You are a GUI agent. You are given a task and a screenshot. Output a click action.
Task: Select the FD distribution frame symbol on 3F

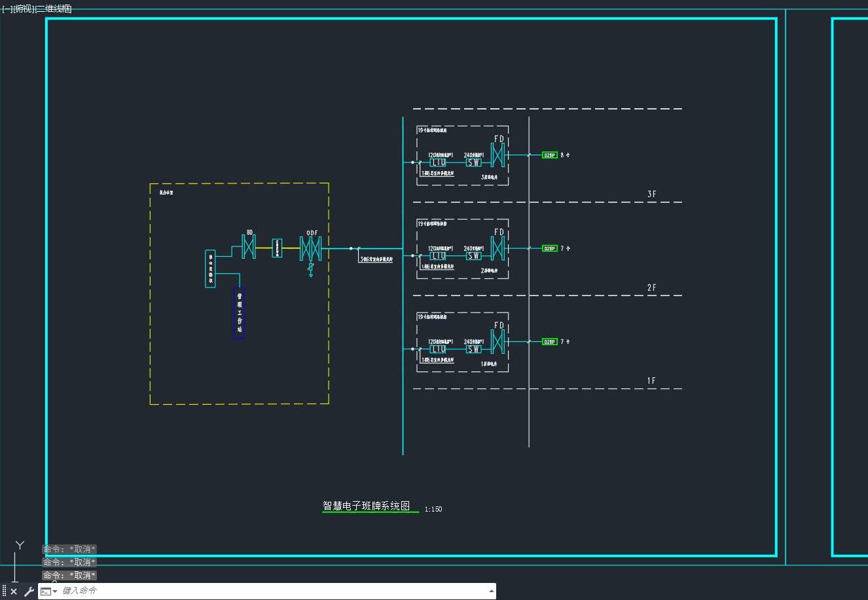tap(498, 155)
